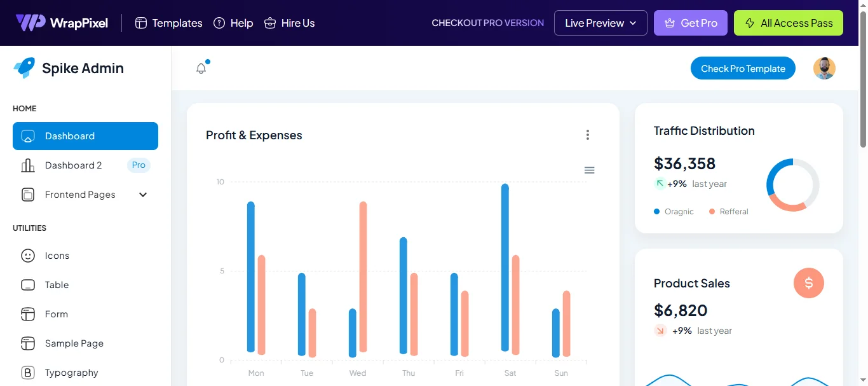Open the chart hamburger menu icon
The image size is (868, 386).
click(x=589, y=170)
